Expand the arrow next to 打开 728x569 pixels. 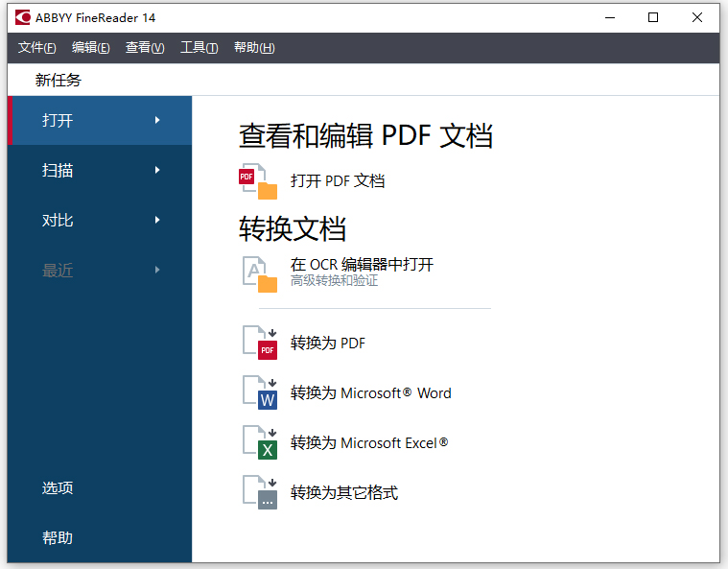pos(157,120)
